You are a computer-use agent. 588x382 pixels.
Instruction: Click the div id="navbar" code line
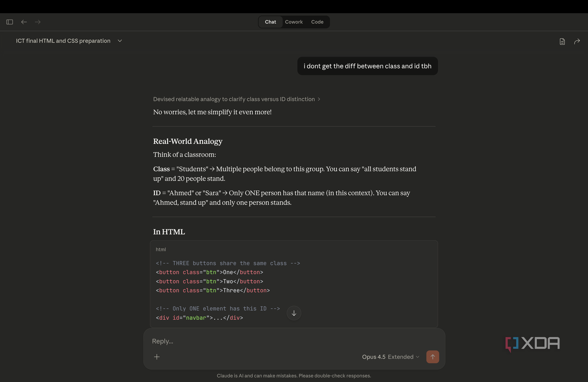(x=199, y=318)
